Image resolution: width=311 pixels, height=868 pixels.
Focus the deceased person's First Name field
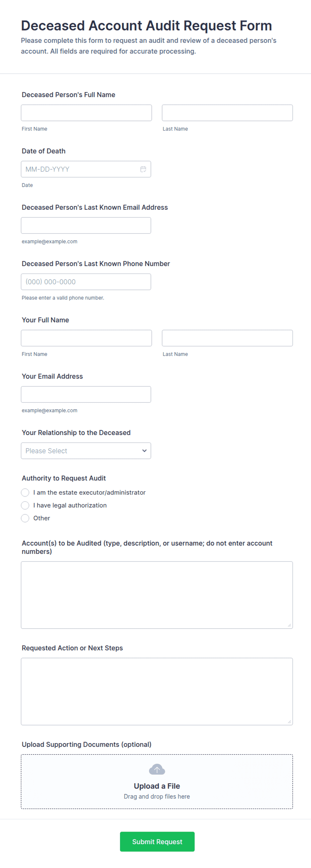pyautogui.click(x=86, y=113)
